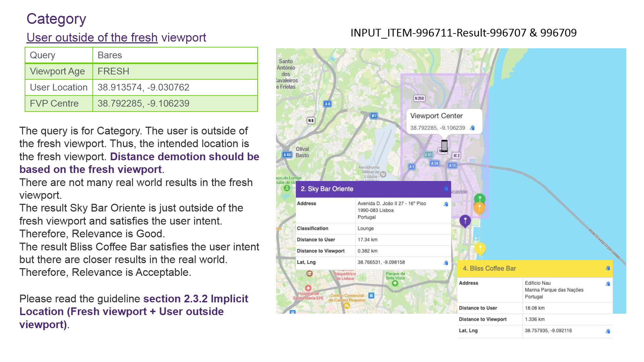644x362 pixels.
Task: Click the 'Viewport Center' popup title
Action: tap(436, 116)
